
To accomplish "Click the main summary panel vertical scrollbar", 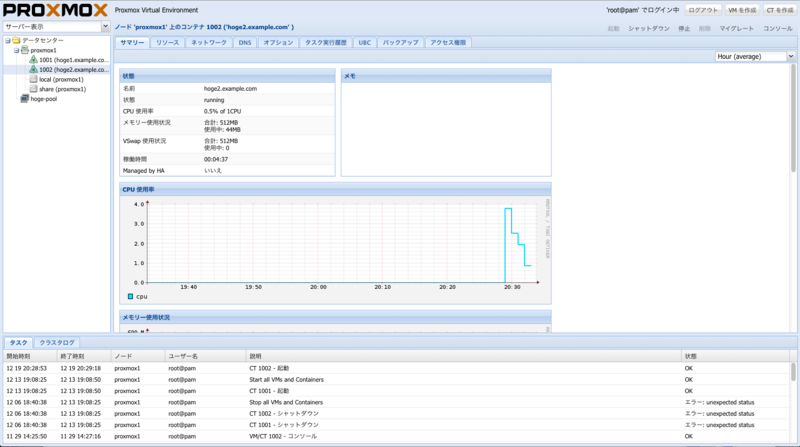I will [793, 118].
